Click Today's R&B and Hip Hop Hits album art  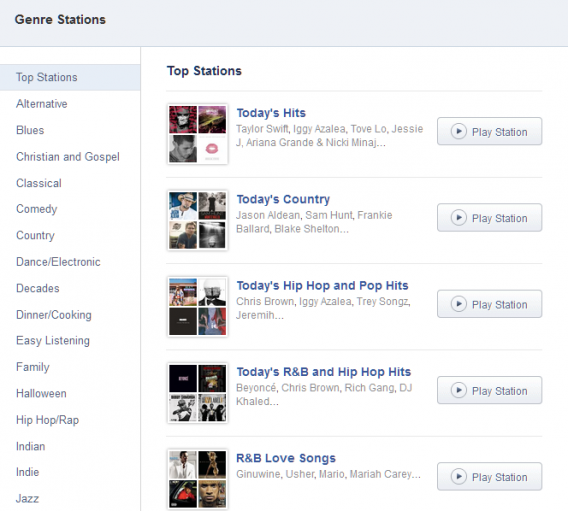coord(197,393)
